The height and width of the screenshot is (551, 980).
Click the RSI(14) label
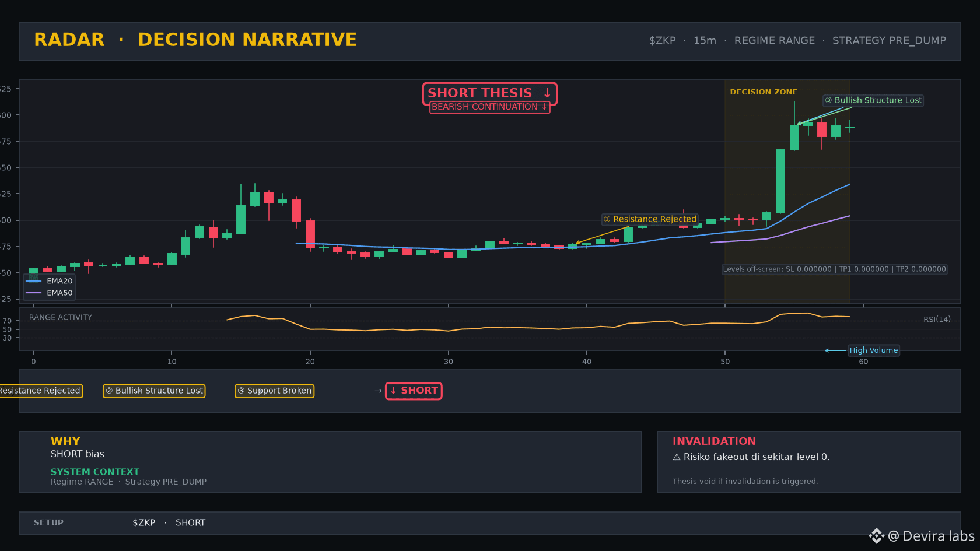(x=937, y=320)
